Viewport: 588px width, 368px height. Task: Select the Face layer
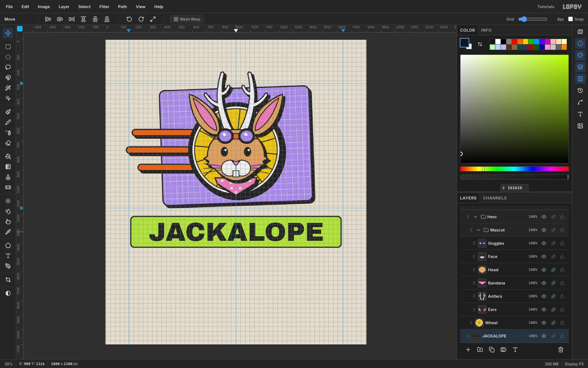(514, 256)
